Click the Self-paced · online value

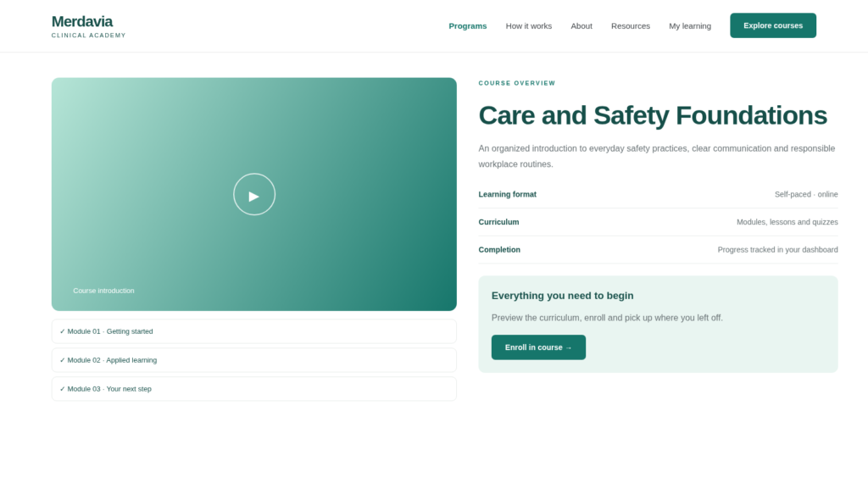pos(806,194)
